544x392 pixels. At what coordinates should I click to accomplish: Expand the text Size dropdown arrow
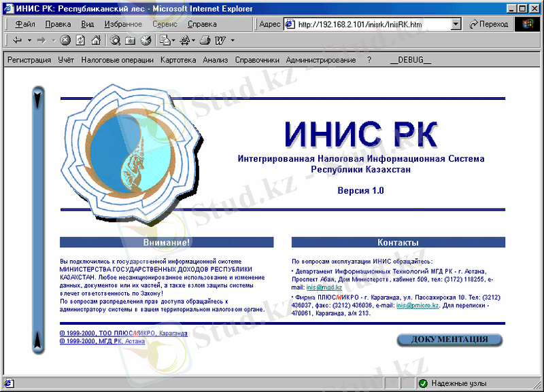(193, 41)
